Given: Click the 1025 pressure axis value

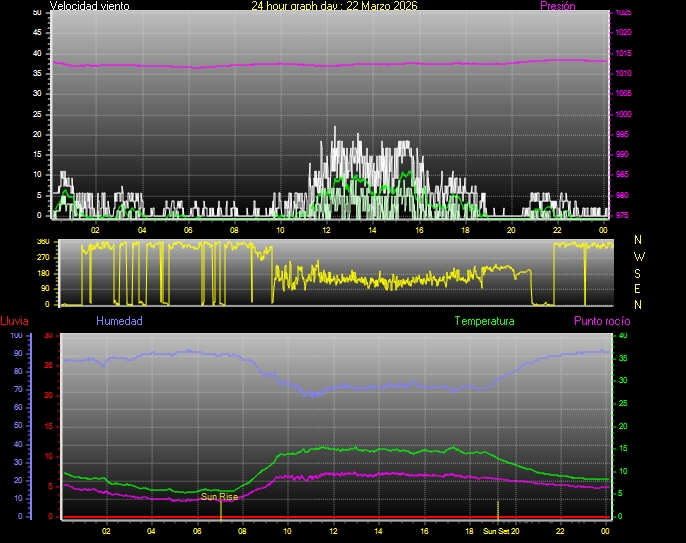Looking at the screenshot, I should click(x=623, y=12).
